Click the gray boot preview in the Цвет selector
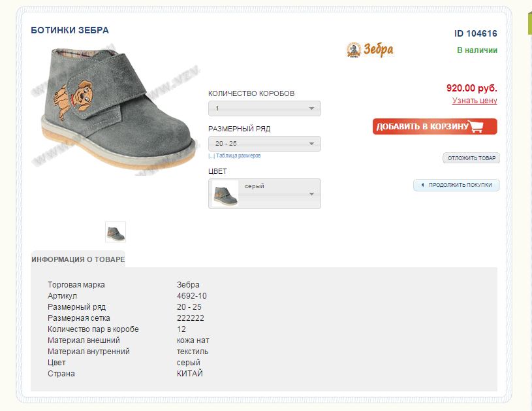 [x=225, y=194]
